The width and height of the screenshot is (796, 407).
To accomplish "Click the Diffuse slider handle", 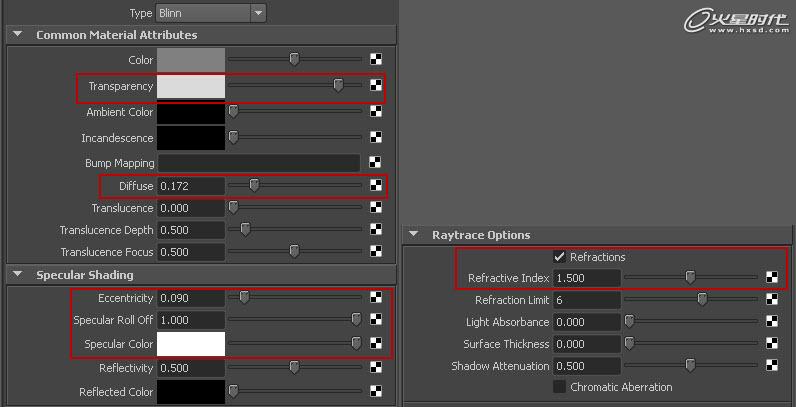I will [x=254, y=186].
